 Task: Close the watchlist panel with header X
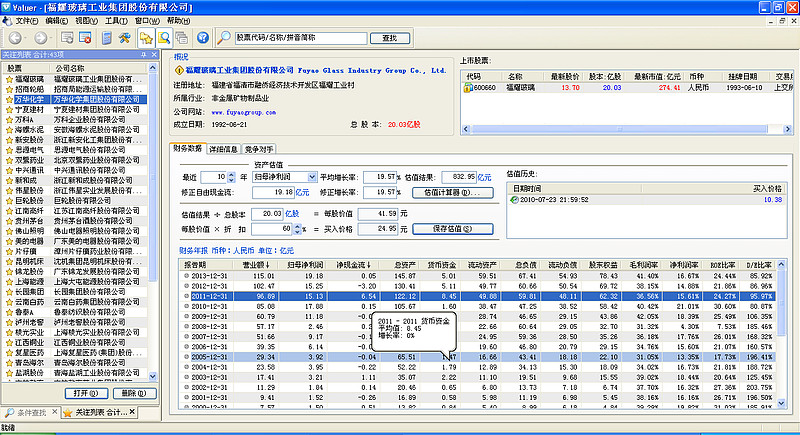click(154, 55)
